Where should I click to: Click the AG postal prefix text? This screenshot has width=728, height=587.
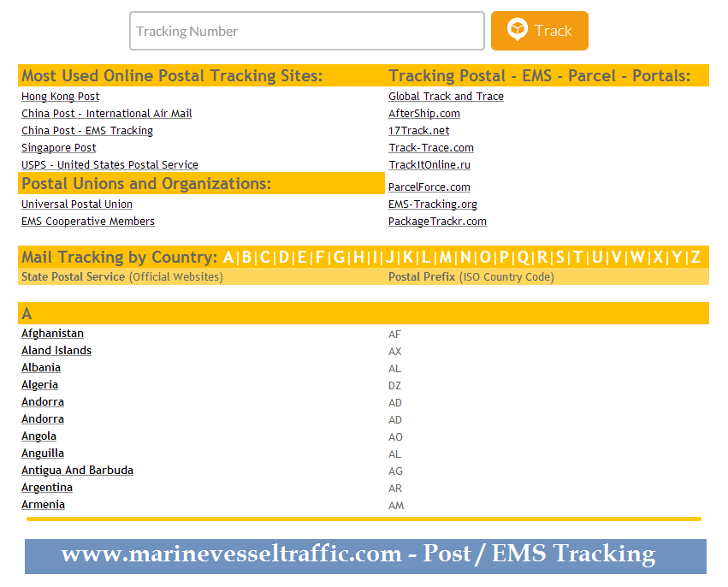[x=395, y=471]
